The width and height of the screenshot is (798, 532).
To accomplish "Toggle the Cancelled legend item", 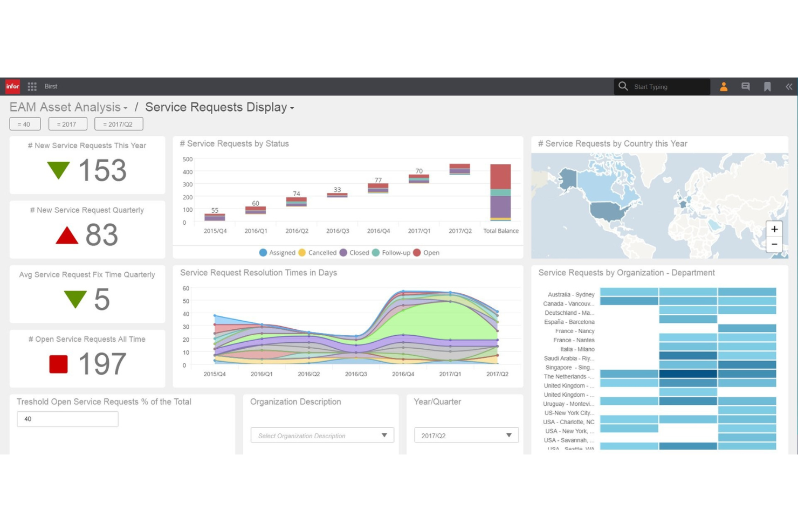I will (317, 252).
